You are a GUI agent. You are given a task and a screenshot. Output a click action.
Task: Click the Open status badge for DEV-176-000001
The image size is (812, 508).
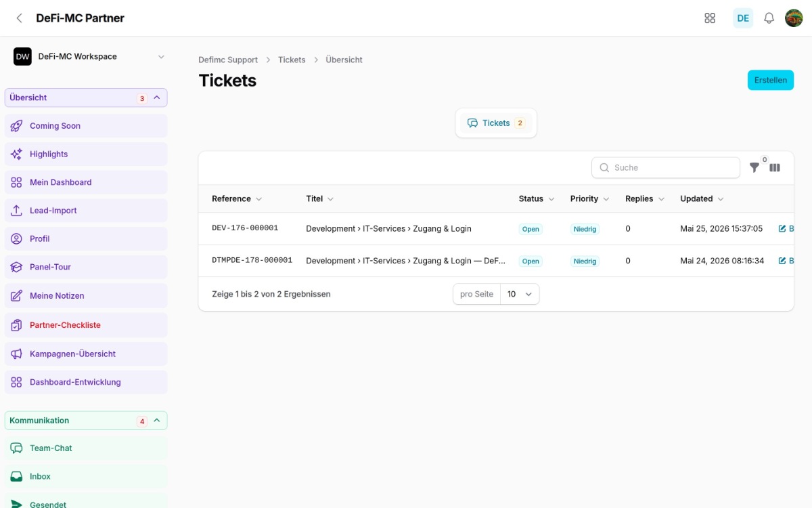click(x=531, y=229)
